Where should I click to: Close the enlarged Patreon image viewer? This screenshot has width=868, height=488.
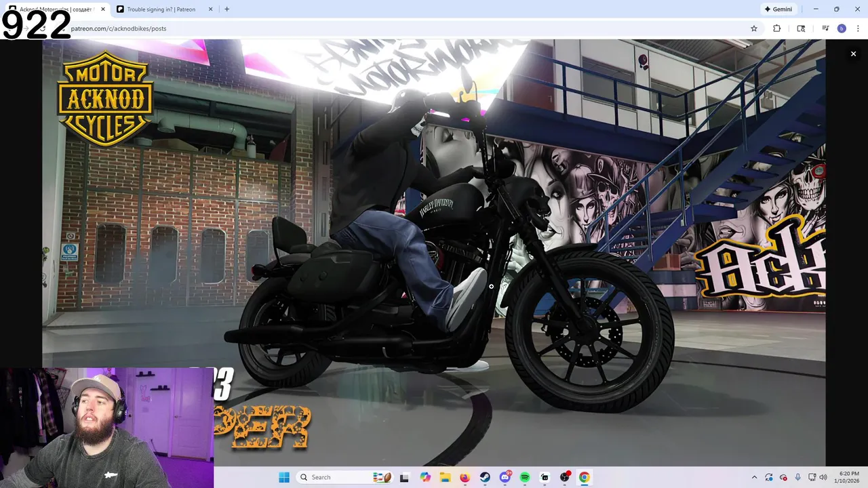[853, 54]
